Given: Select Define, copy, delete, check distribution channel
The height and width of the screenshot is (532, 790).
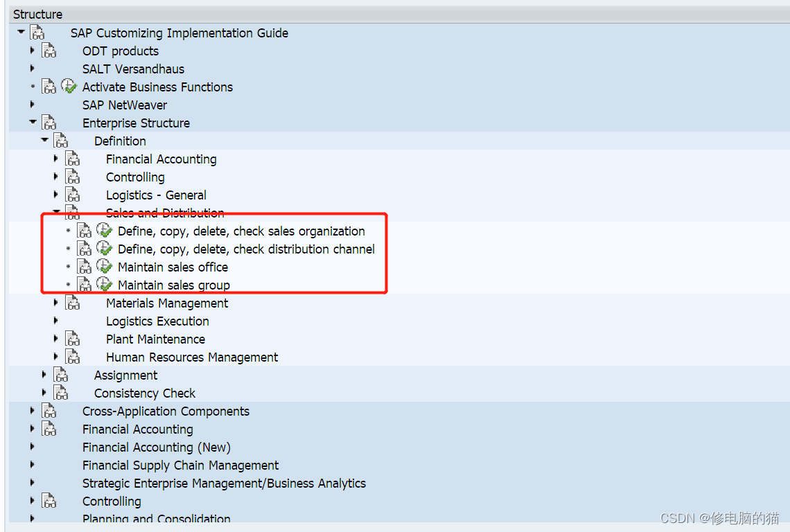Looking at the screenshot, I should pos(246,249).
